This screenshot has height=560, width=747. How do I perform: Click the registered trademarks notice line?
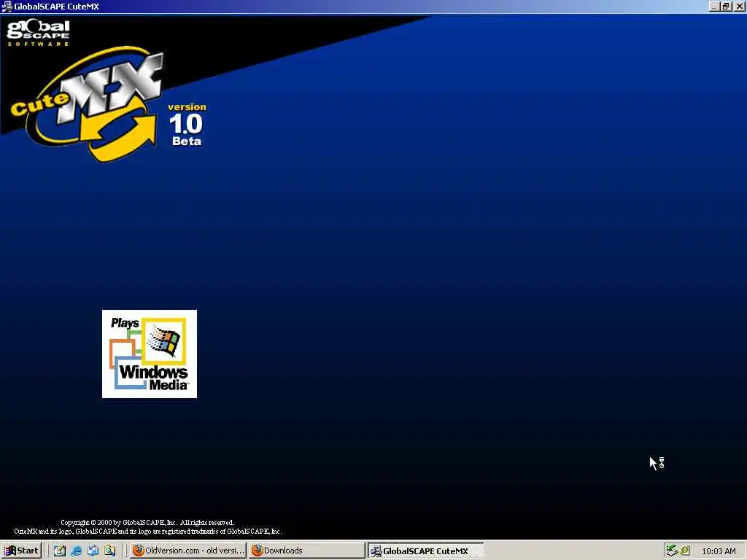tap(147, 531)
